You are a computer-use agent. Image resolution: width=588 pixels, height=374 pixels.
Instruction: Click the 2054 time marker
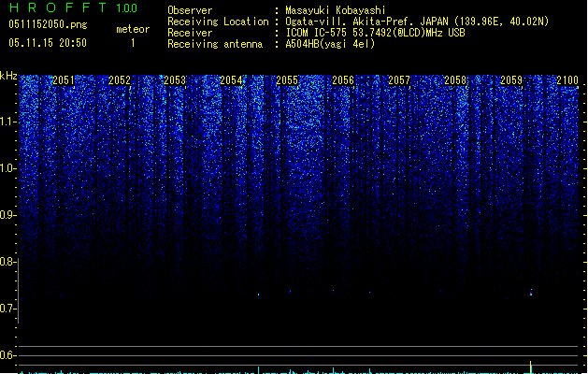tap(231, 80)
